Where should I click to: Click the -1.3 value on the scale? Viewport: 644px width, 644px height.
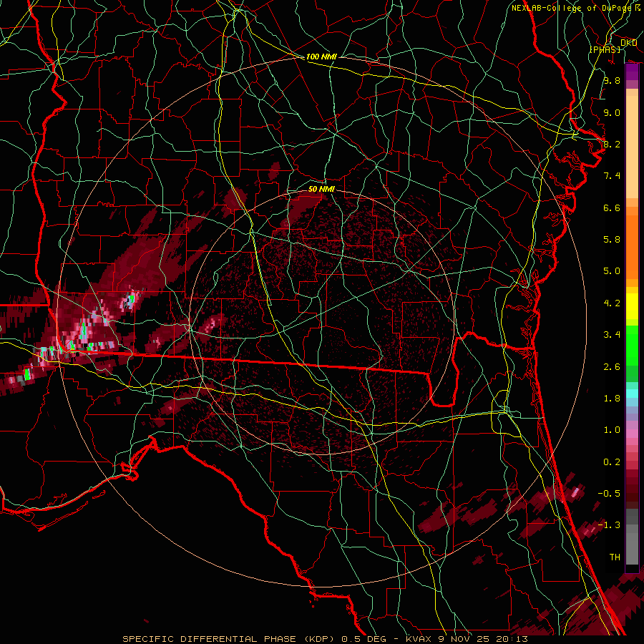click(x=609, y=525)
